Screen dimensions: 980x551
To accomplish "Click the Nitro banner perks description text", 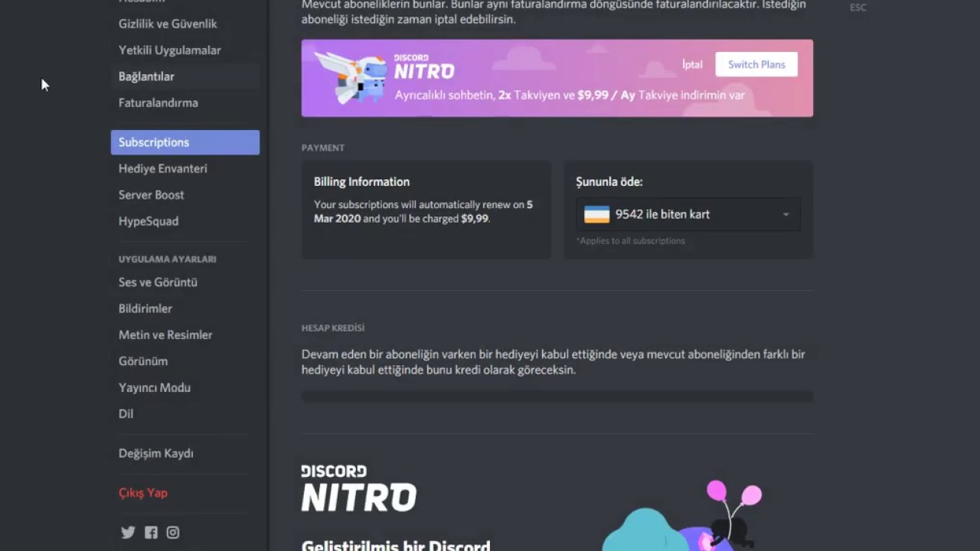I will (570, 96).
